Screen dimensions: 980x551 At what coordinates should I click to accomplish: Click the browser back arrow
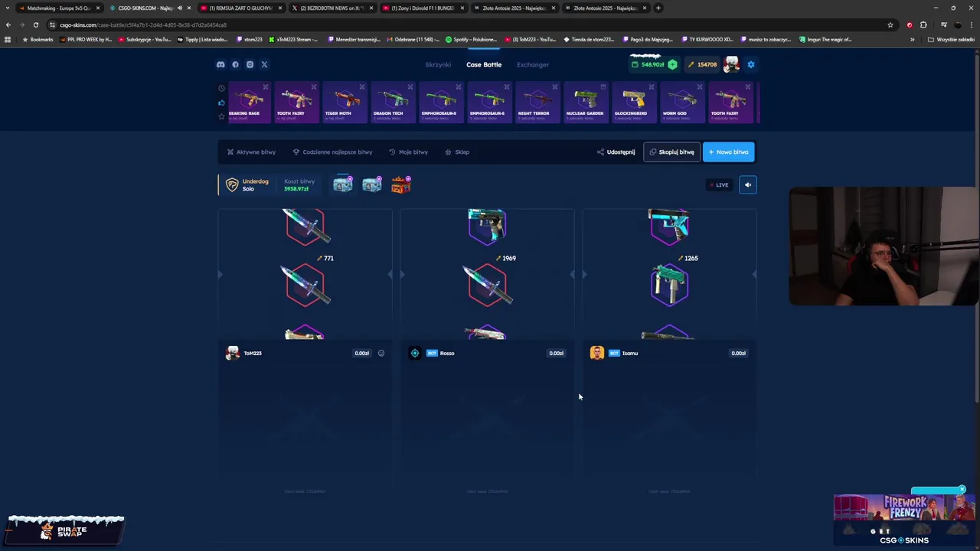(x=8, y=24)
